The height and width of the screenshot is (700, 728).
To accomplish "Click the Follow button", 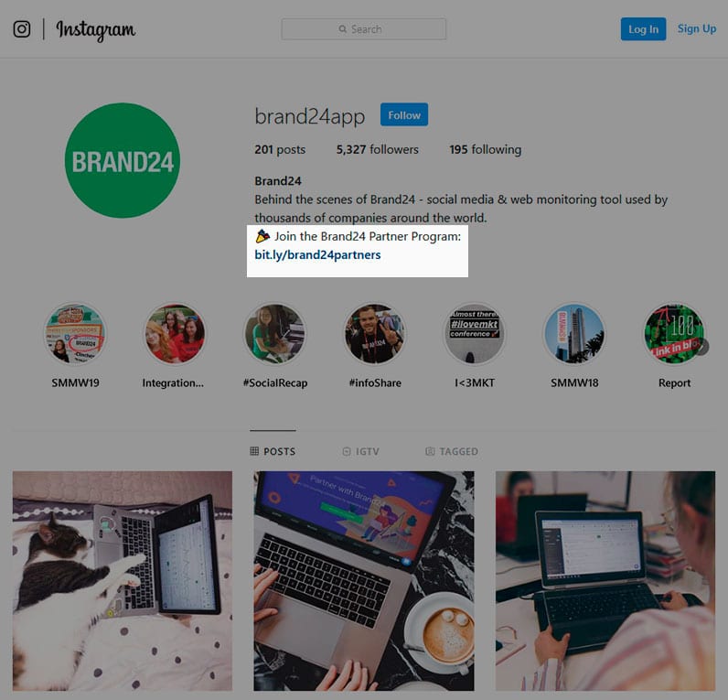I will click(404, 114).
